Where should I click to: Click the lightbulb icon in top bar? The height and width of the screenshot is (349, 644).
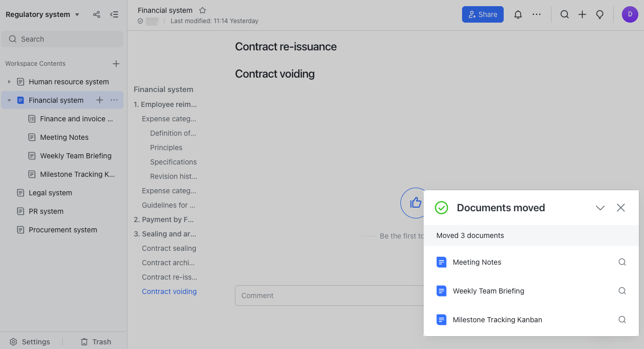click(x=599, y=14)
